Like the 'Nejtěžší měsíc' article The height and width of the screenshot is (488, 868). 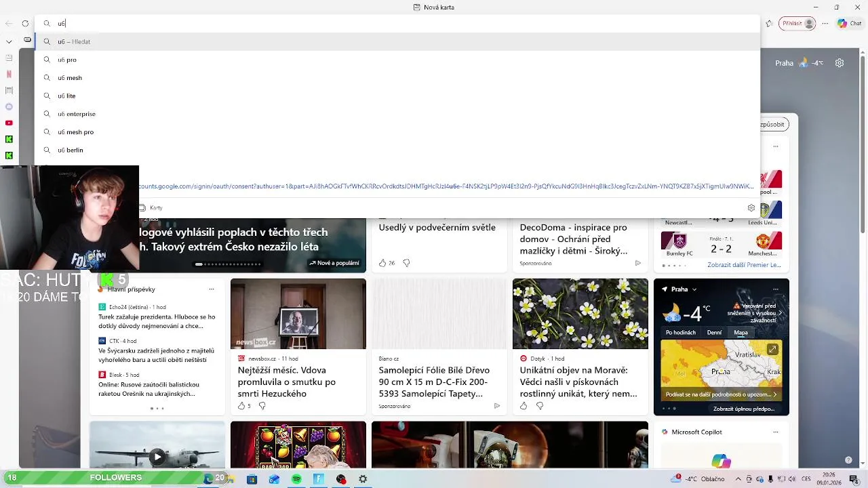click(x=241, y=406)
